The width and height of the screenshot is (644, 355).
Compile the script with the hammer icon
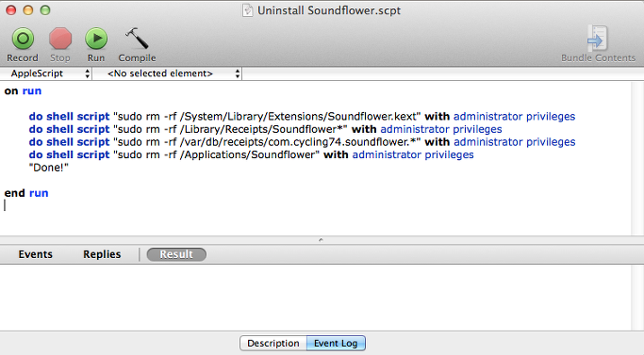click(137, 39)
